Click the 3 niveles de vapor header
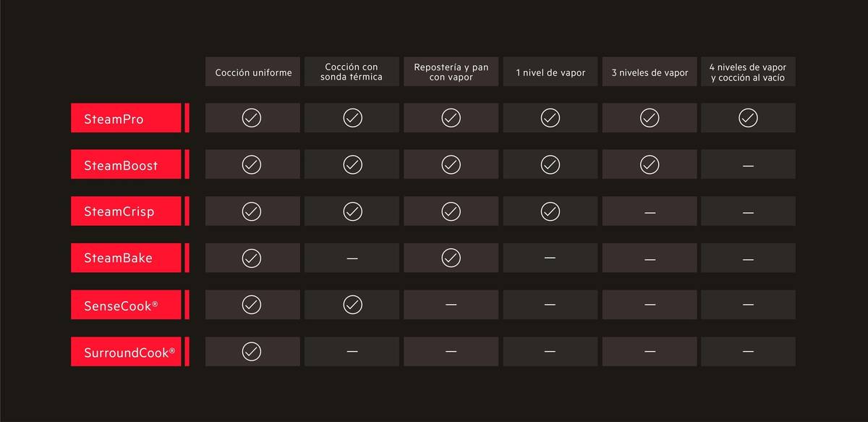The image size is (868, 422). (x=650, y=72)
